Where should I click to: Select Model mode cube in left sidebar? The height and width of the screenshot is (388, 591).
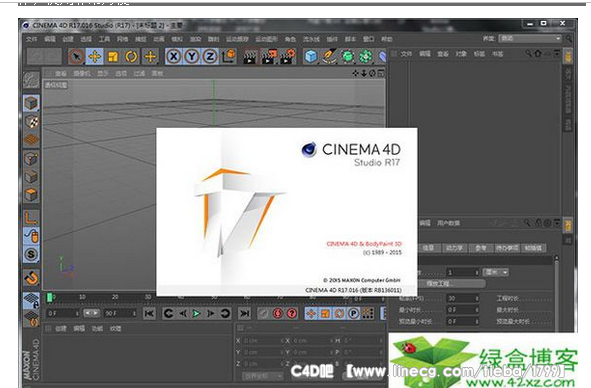31,103
